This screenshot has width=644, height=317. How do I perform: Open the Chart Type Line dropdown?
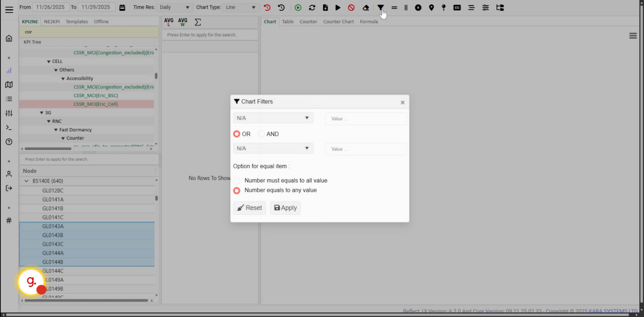click(240, 7)
